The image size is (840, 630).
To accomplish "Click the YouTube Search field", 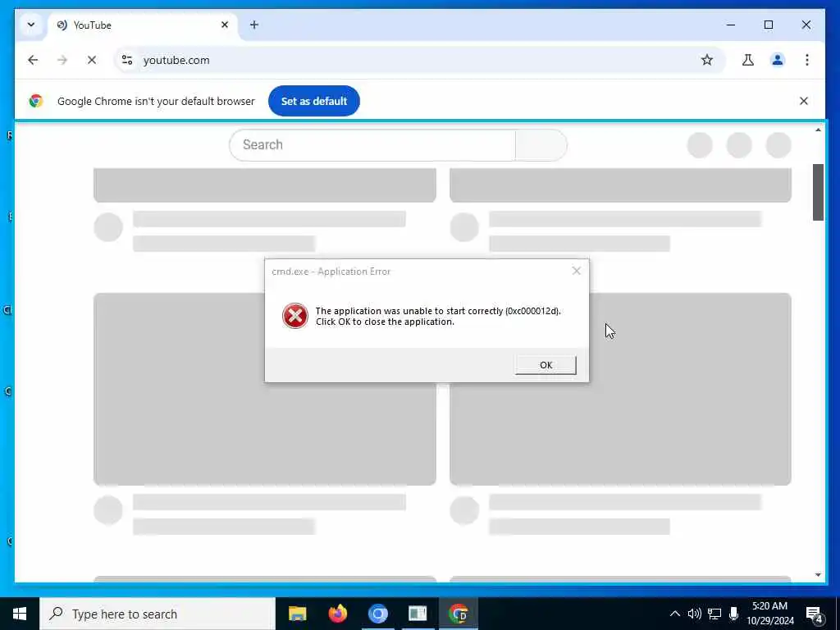I will click(x=372, y=144).
